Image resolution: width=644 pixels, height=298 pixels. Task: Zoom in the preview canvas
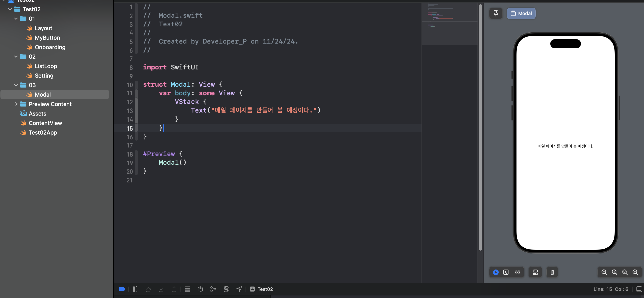pos(635,272)
